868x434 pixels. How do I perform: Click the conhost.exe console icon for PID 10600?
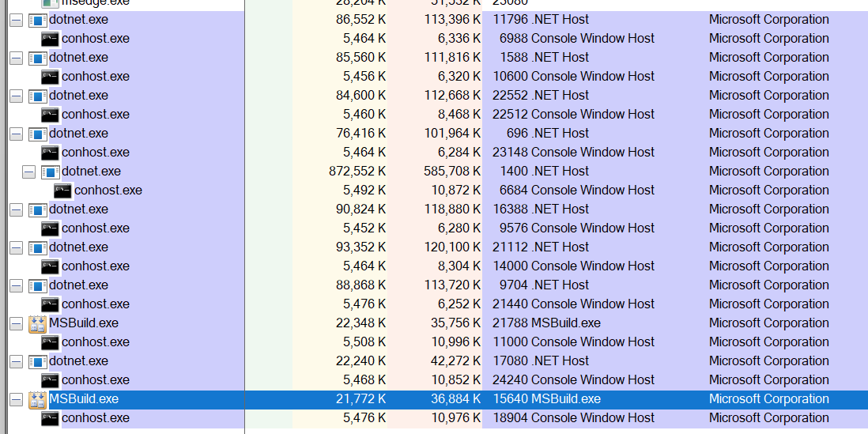point(51,77)
